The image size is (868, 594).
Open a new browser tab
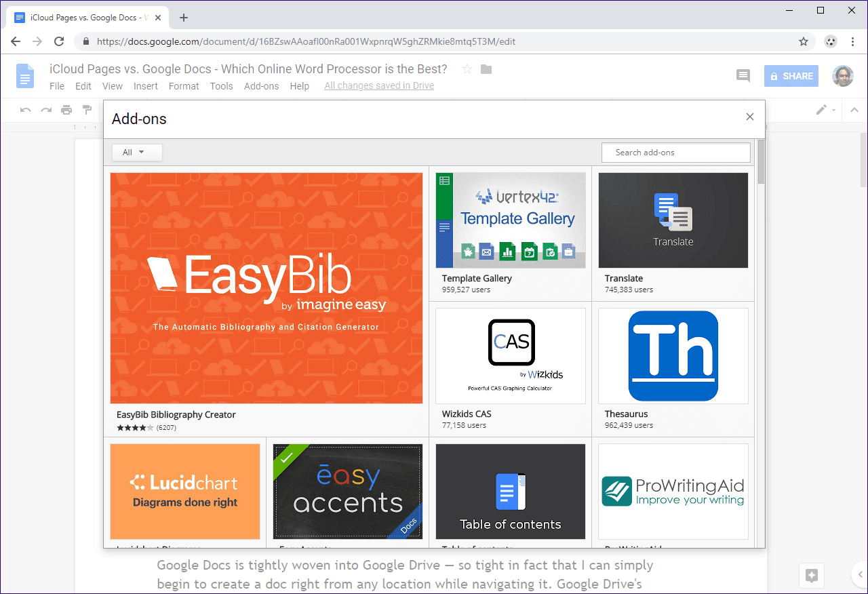(x=184, y=18)
